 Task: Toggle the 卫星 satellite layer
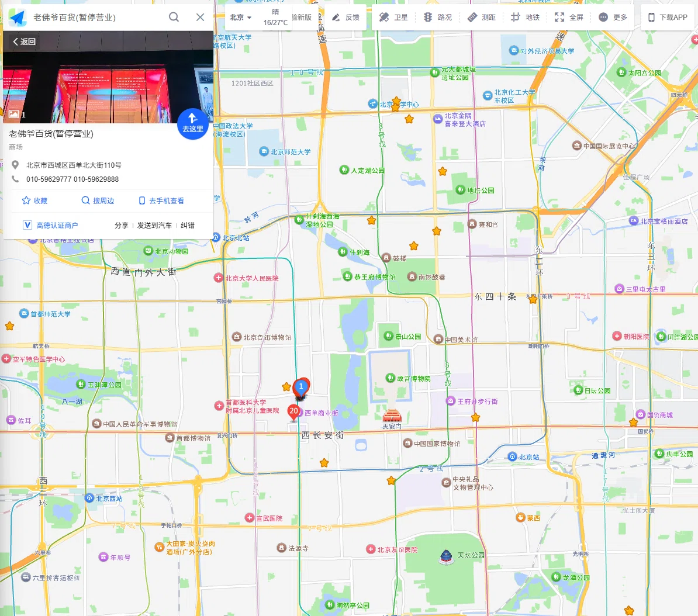[x=393, y=18]
